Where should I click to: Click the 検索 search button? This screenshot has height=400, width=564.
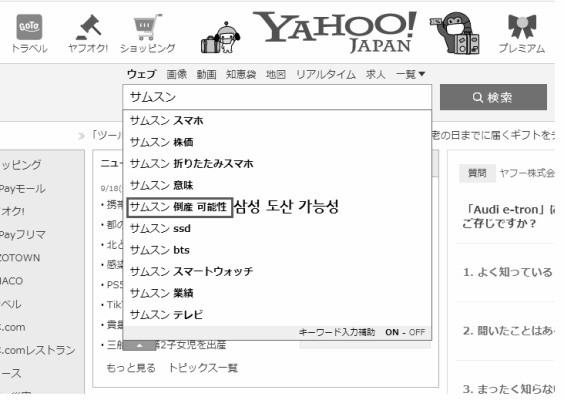point(493,97)
